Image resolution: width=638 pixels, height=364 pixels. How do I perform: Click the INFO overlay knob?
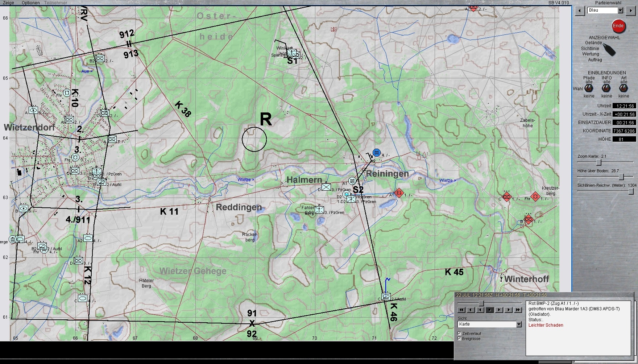[x=606, y=88]
